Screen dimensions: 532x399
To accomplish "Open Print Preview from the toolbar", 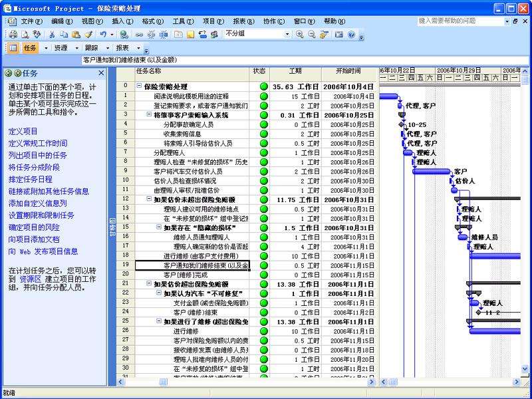I will pos(25,35).
